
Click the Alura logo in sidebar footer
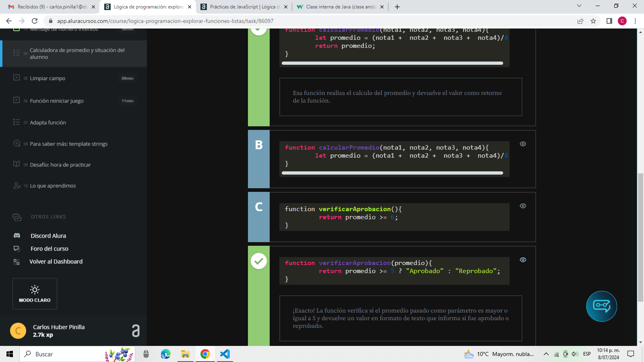click(x=136, y=331)
